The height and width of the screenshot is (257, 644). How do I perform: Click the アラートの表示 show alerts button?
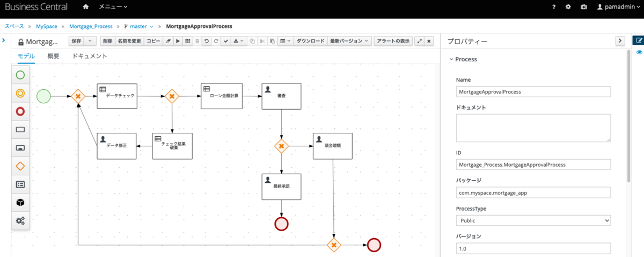(393, 41)
